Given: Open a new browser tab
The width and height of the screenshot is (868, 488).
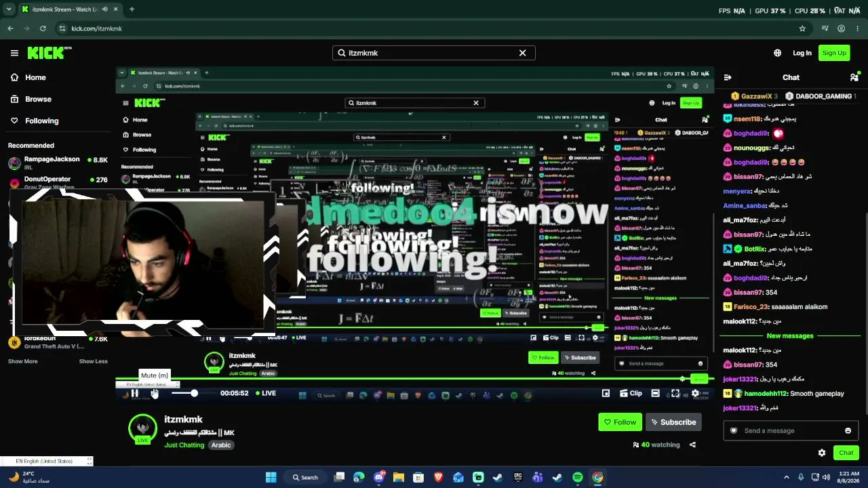Looking at the screenshot, I should point(132,9).
